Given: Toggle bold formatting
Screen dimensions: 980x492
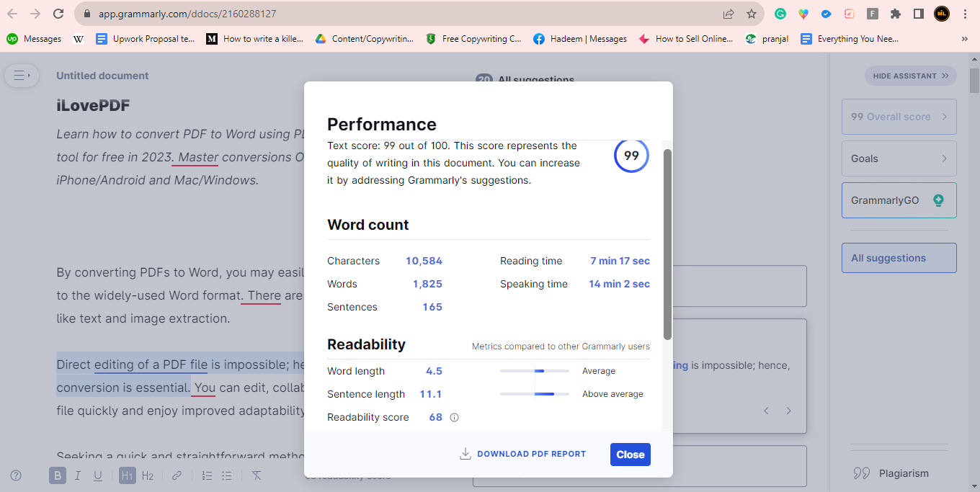Looking at the screenshot, I should click(58, 475).
